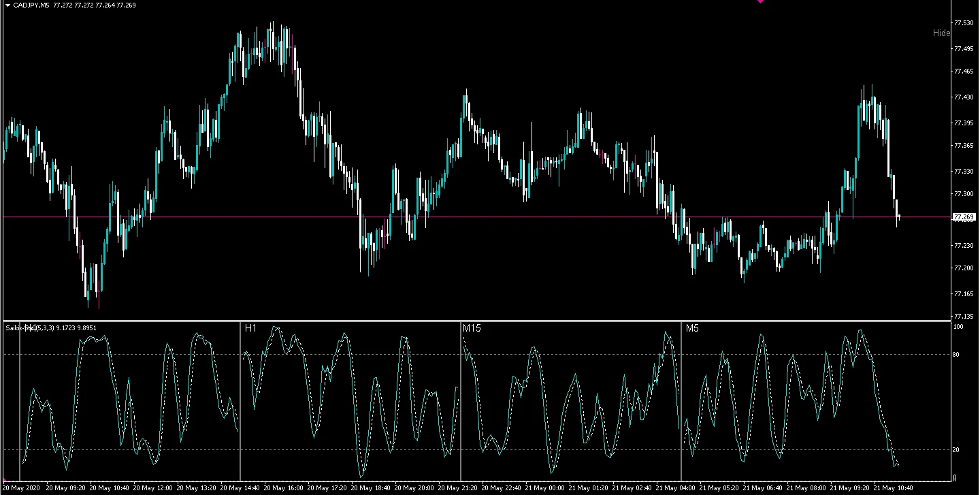980x495 pixels.
Task: Click the 77.200 price scale label
Action: pyautogui.click(x=963, y=268)
